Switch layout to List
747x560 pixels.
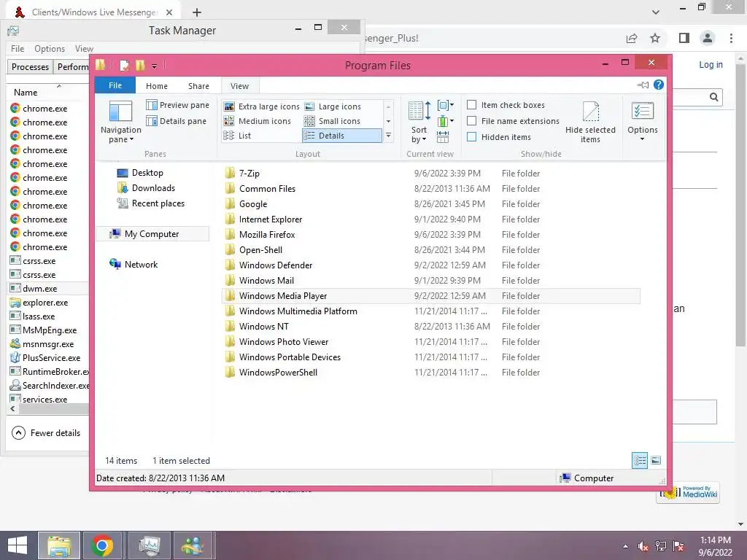point(237,136)
